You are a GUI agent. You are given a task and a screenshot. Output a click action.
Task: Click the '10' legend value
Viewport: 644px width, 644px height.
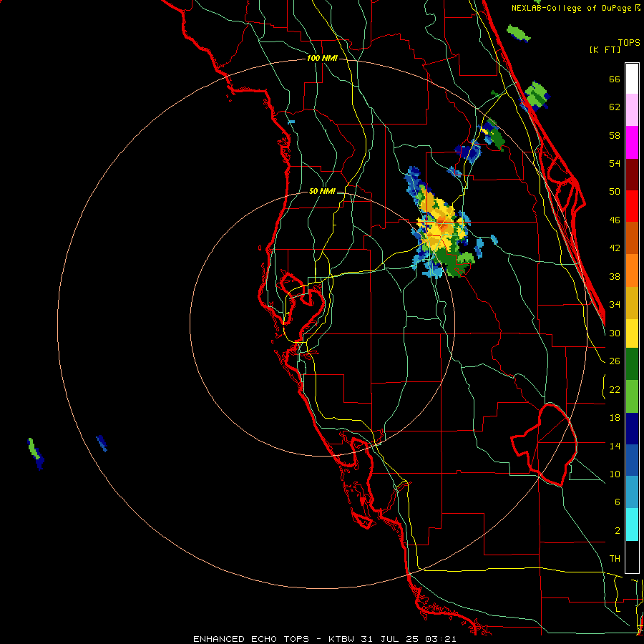click(x=615, y=474)
